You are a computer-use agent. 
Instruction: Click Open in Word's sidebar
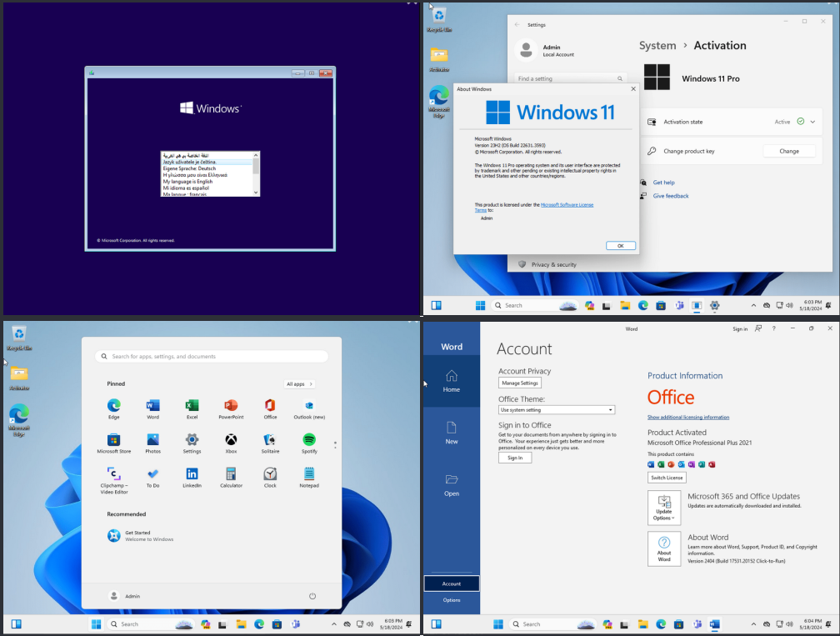pos(451,485)
